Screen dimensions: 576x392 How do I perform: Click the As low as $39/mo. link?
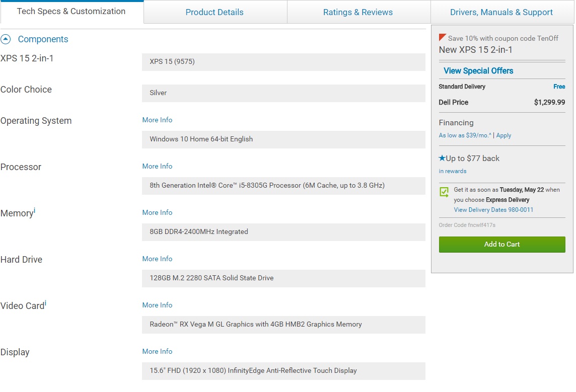[465, 135]
